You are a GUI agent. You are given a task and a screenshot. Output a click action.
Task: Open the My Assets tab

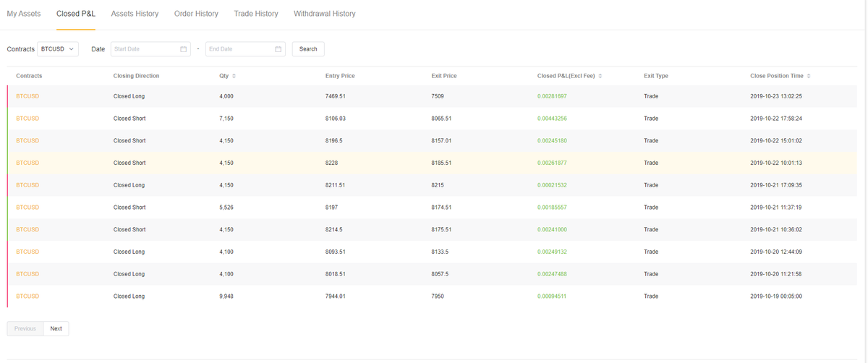click(x=24, y=14)
